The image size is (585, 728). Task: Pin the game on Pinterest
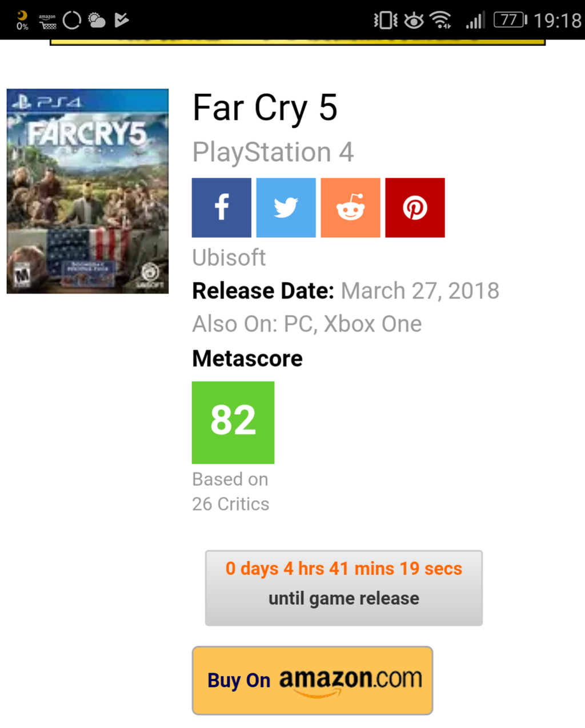pyautogui.click(x=415, y=208)
